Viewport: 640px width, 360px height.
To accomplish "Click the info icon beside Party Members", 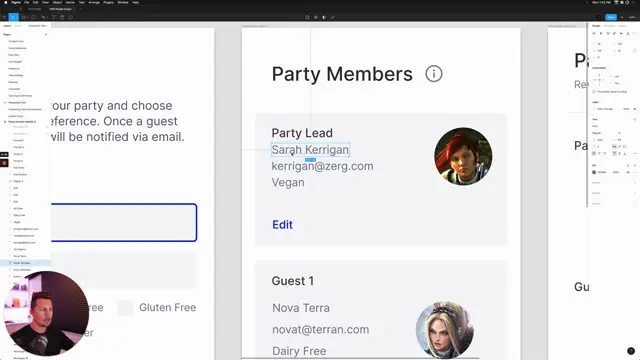I will pos(433,74).
